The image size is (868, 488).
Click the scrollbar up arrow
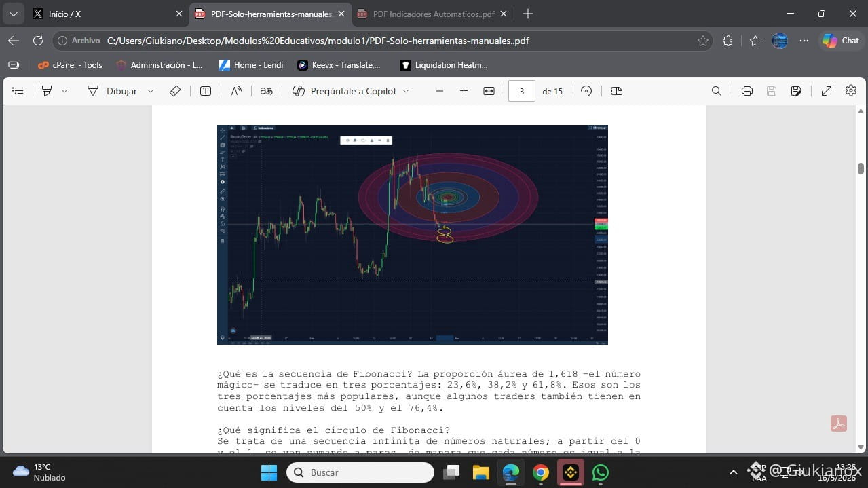[861, 111]
